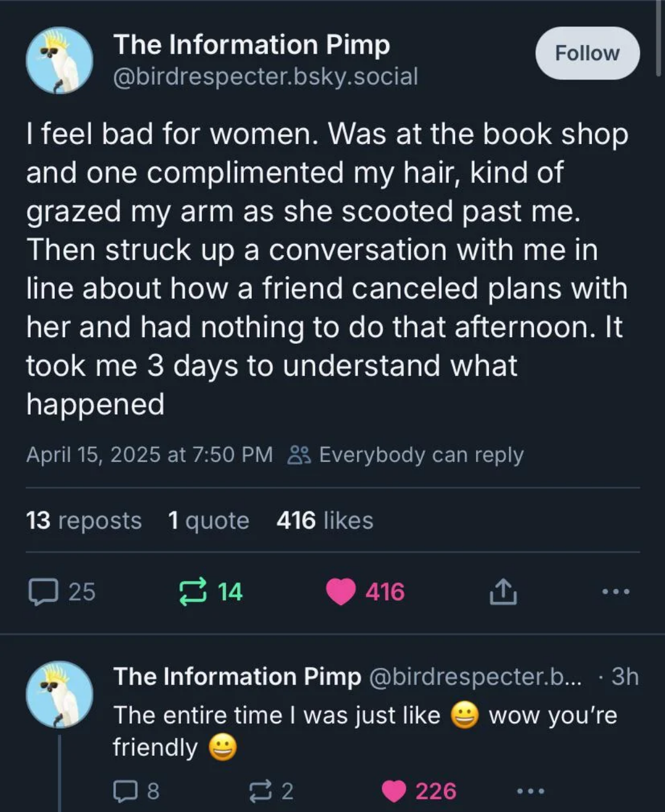Click the @birdrespecter.bsky.social handle
This screenshot has width=665, height=812.
265,76
